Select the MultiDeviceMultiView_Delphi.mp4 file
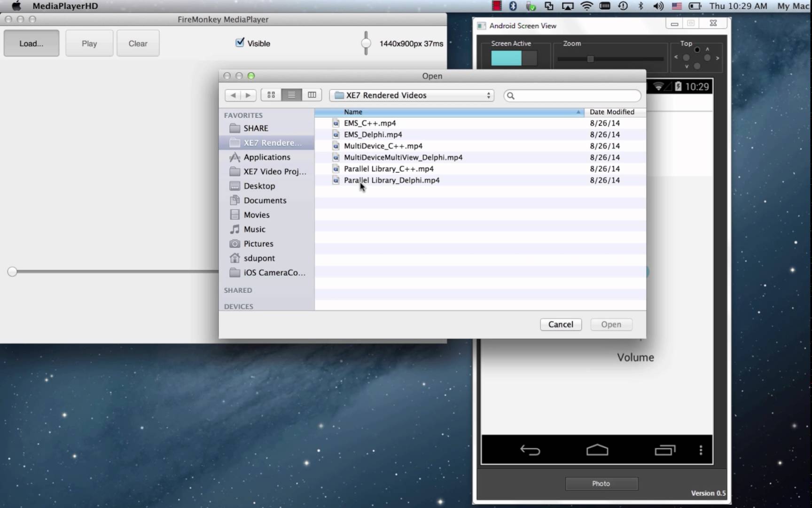The image size is (812, 508). click(480, 157)
